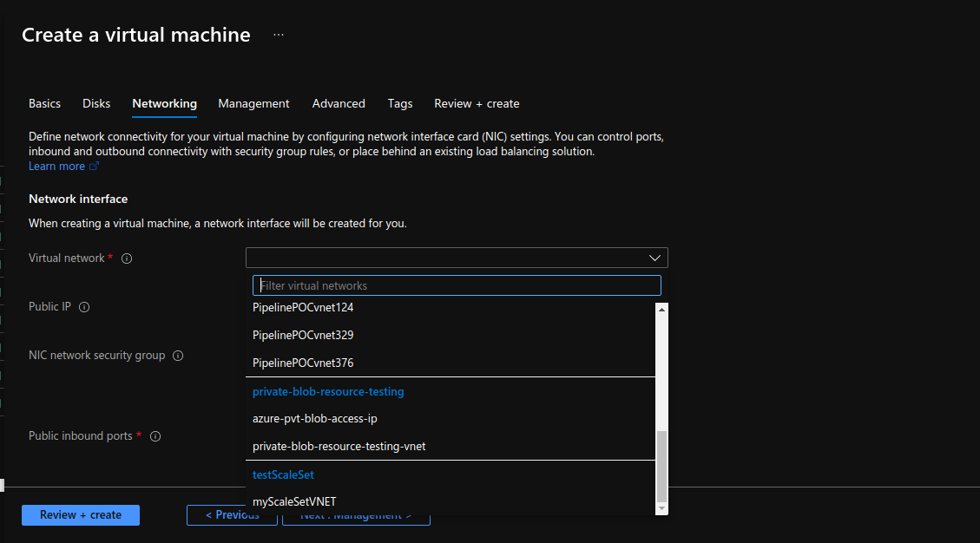Click the dropdown list scrollbar thumb

662,466
